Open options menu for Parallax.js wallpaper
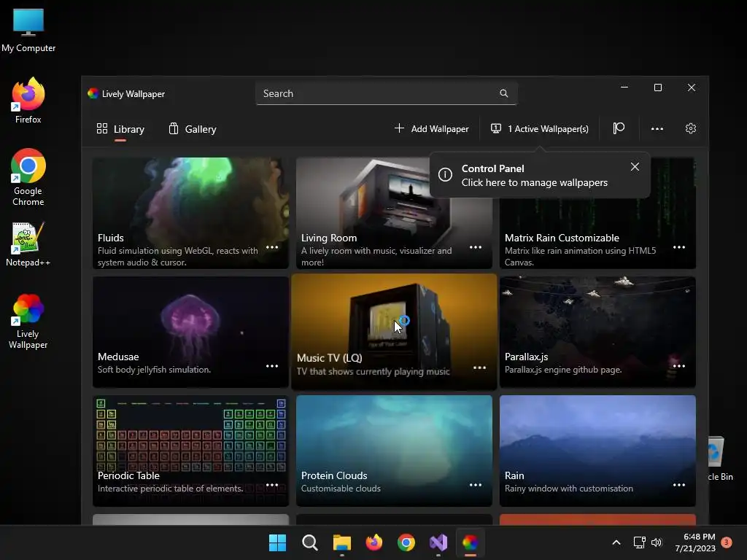Image resolution: width=747 pixels, height=560 pixels. (679, 366)
